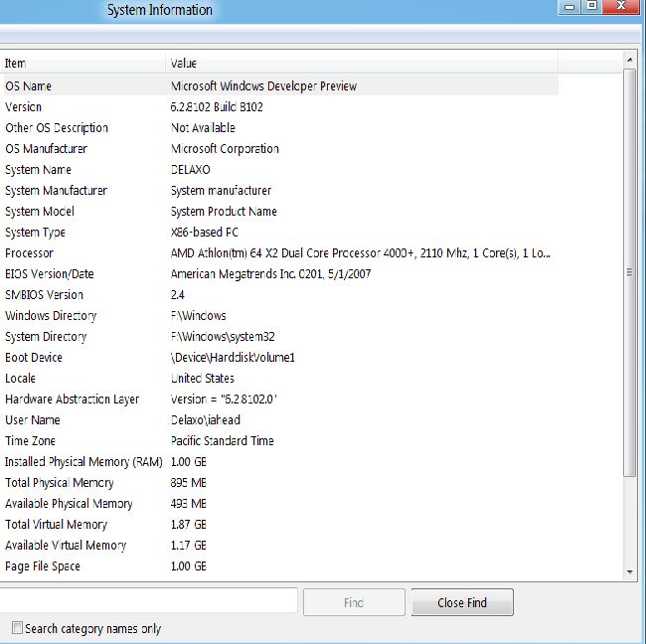Select the System Directory row label
The width and height of the screenshot is (646, 644).
click(x=46, y=337)
